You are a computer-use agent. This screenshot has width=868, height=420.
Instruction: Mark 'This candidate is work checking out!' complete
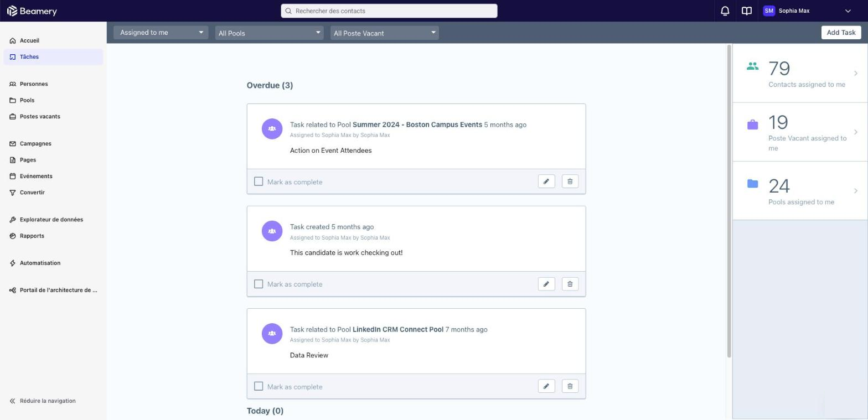[259, 284]
